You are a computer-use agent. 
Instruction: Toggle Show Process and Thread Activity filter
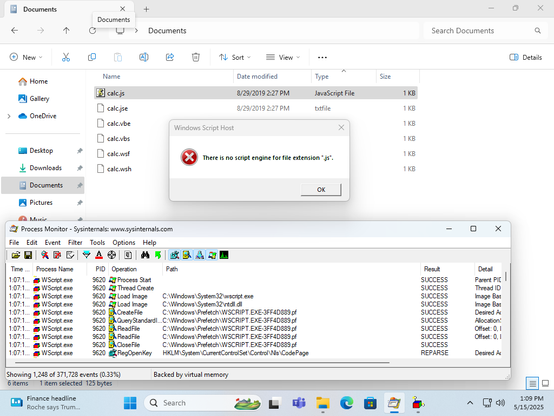212,255
